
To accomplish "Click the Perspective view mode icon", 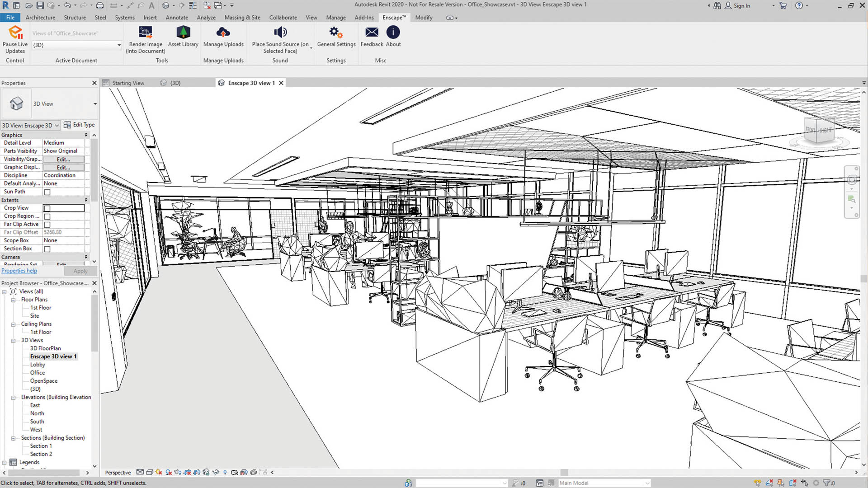I will click(x=118, y=472).
